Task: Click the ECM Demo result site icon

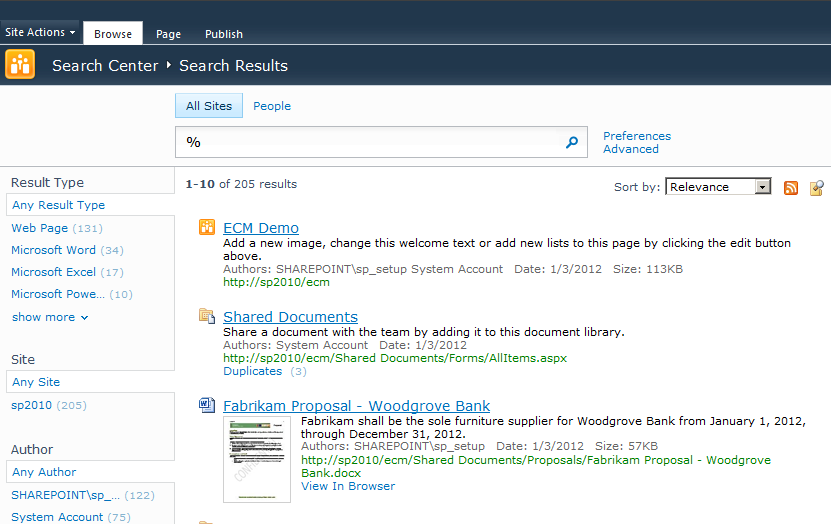Action: point(207,227)
